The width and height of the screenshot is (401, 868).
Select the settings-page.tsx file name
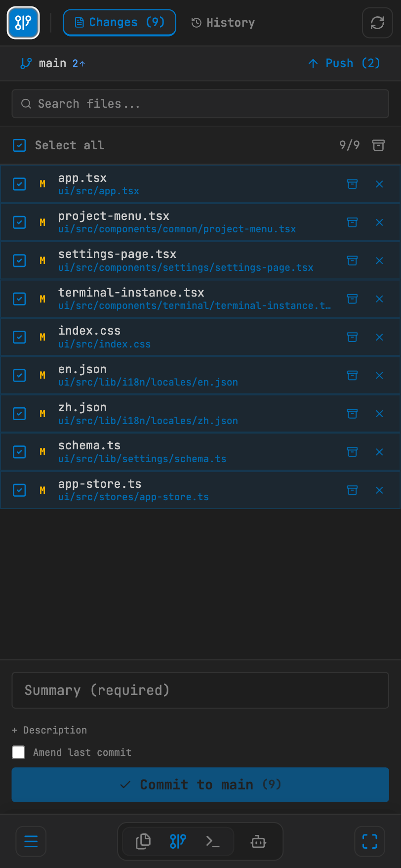[117, 254]
